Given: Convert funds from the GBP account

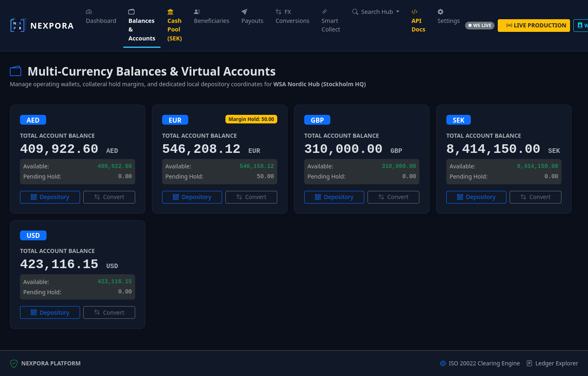Looking at the screenshot, I should pos(393,197).
